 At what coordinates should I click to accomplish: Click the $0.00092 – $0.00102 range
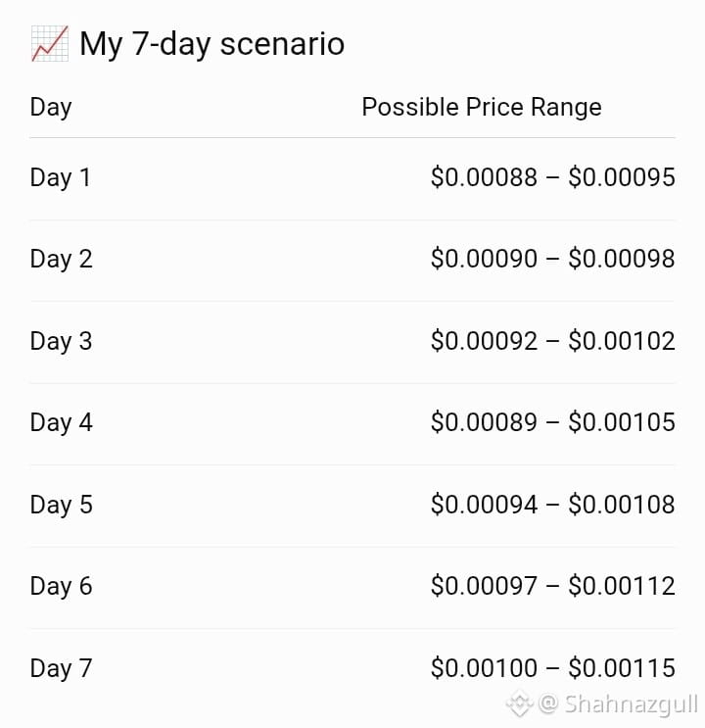click(x=553, y=341)
